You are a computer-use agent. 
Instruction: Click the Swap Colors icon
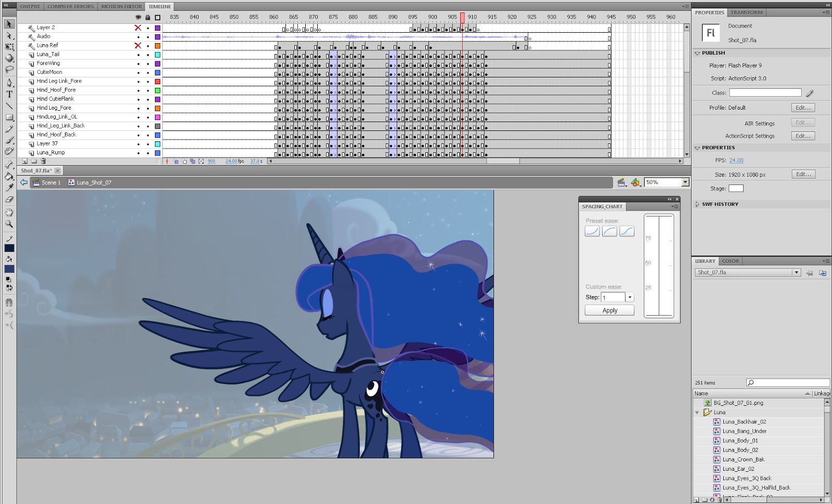point(9,287)
